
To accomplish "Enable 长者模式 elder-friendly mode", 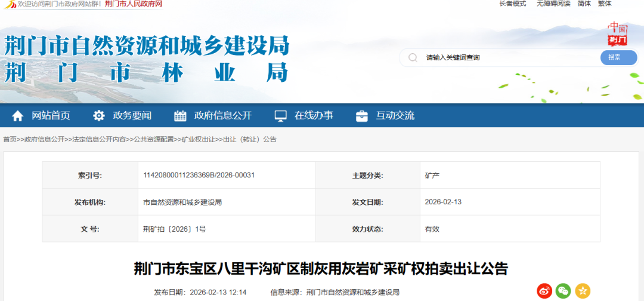I will pos(512,4).
